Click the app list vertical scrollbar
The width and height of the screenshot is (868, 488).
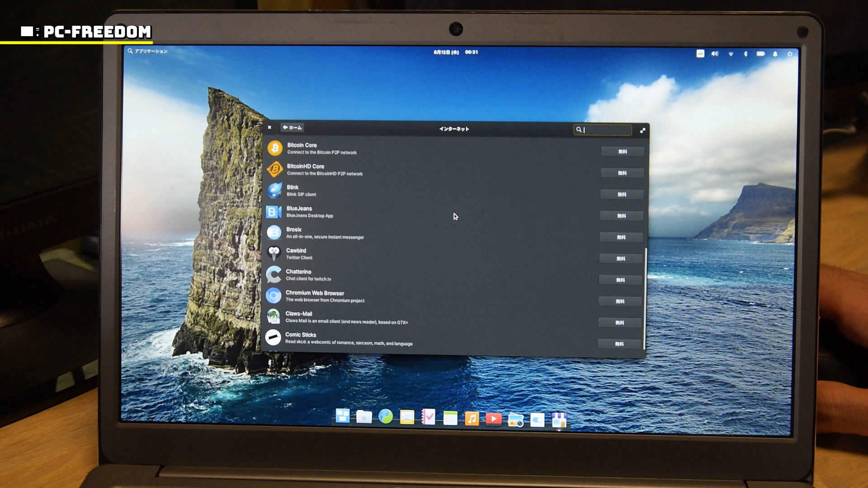tap(646, 298)
